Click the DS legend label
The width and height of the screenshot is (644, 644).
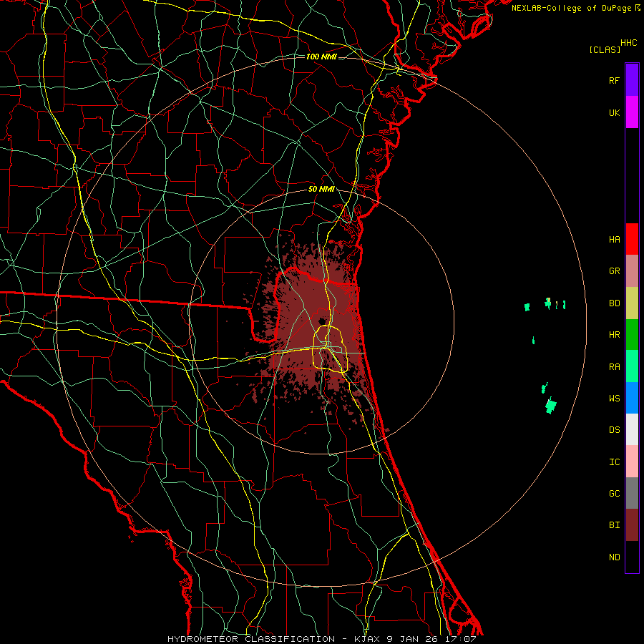tap(614, 429)
